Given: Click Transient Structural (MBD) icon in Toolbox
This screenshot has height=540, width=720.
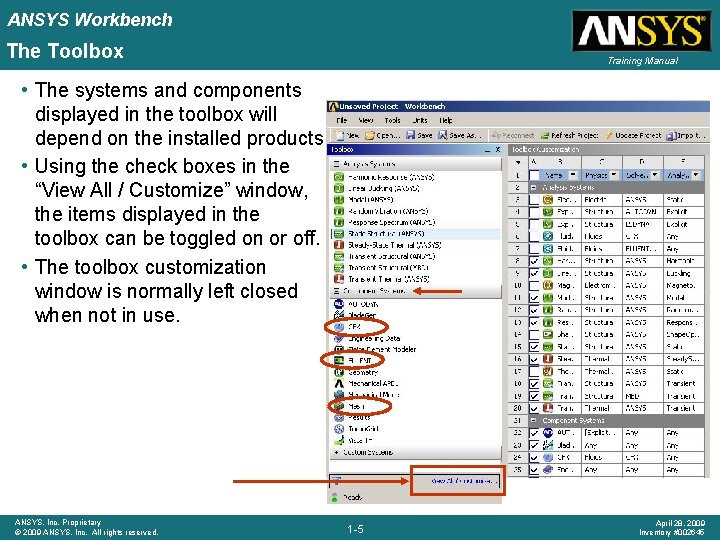Looking at the screenshot, I should [x=338, y=268].
